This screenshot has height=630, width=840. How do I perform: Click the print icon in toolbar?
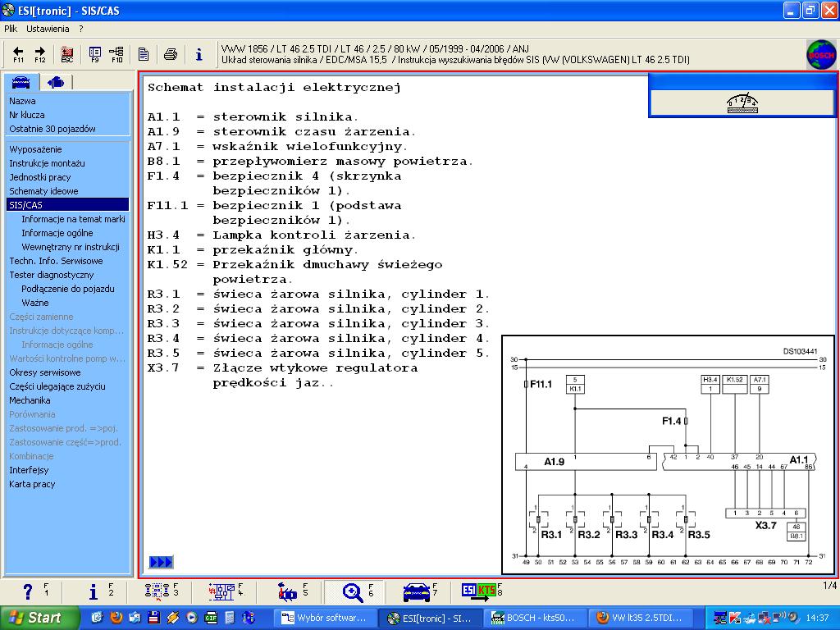point(171,54)
